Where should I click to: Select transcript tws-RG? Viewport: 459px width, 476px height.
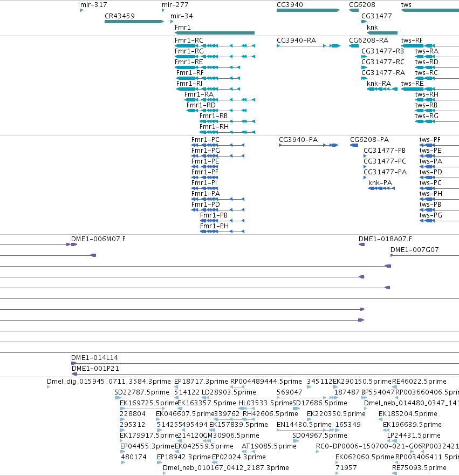[x=427, y=116]
